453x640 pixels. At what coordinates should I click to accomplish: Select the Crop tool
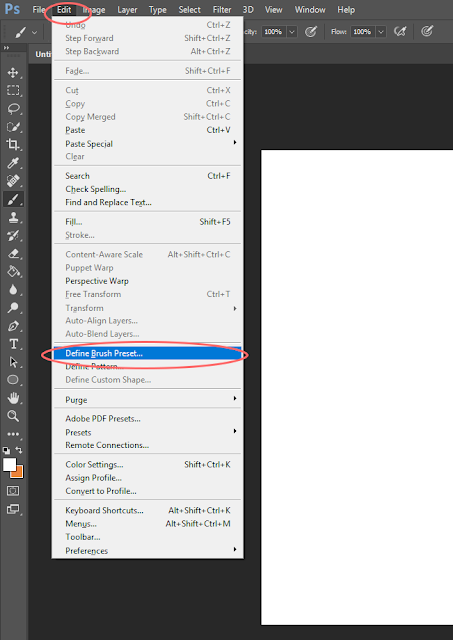[13, 144]
